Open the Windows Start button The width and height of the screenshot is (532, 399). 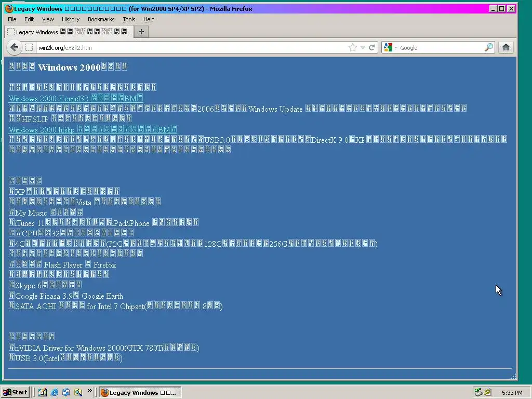pos(16,393)
